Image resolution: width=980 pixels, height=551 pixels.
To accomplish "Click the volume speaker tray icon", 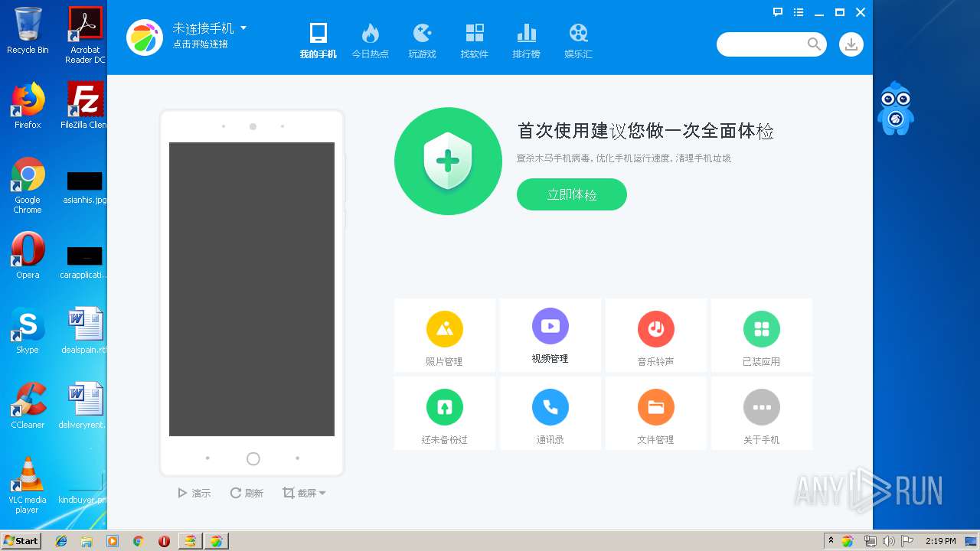I will [x=888, y=541].
